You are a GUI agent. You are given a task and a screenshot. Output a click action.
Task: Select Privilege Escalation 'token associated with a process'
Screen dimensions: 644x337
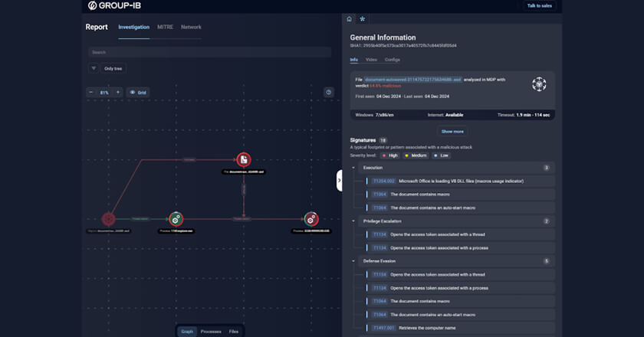[x=461, y=248]
